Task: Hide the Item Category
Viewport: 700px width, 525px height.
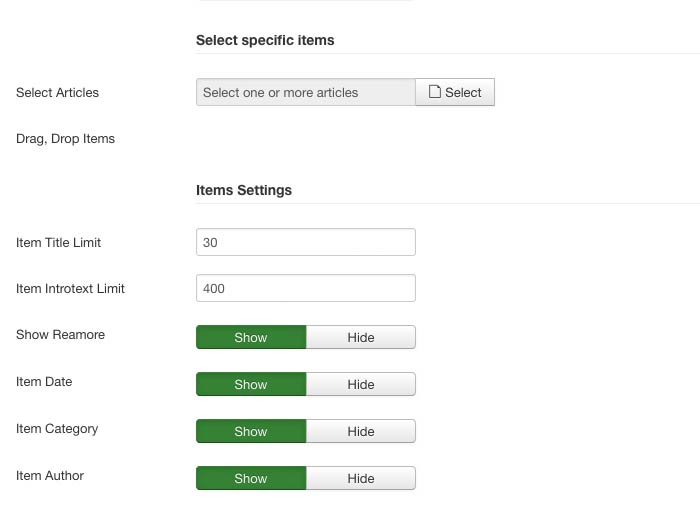Action: pyautogui.click(x=360, y=431)
